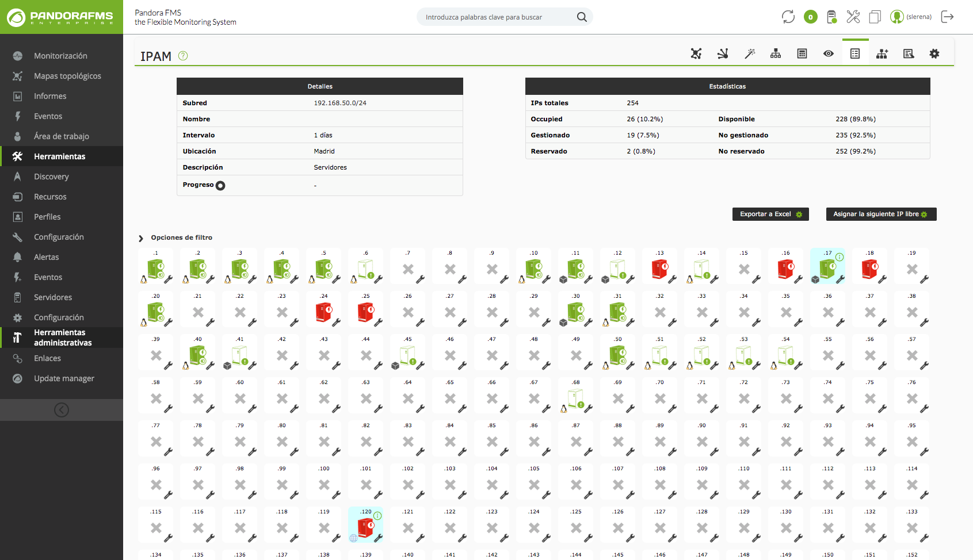Viewport: 973px width, 560px height.
Task: Click the IPAM help question mark icon
Action: click(183, 56)
